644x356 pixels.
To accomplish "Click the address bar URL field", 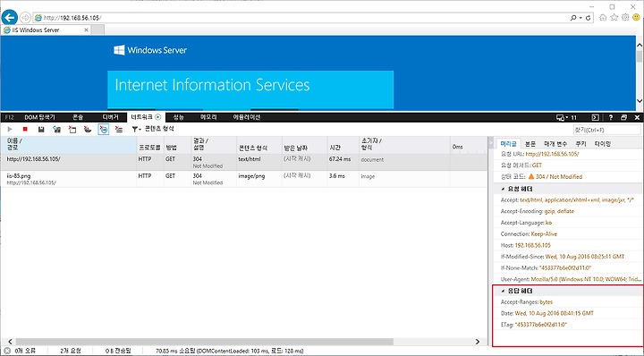I will (x=301, y=18).
